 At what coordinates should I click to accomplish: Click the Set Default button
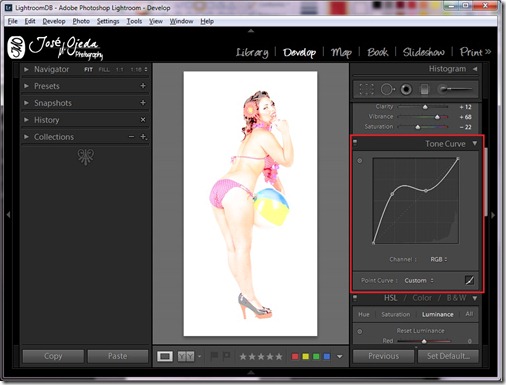448,356
